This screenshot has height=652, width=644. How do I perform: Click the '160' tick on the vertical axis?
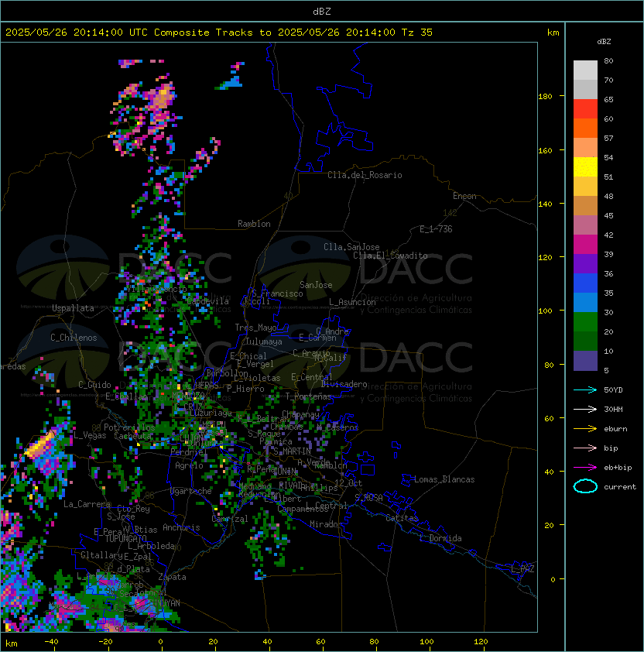pyautogui.click(x=545, y=150)
